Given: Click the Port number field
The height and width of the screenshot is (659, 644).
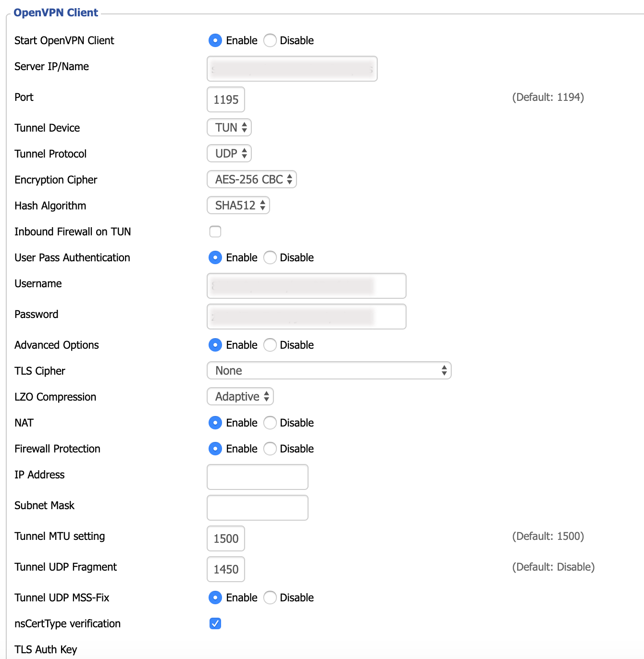Looking at the screenshot, I should click(x=226, y=99).
